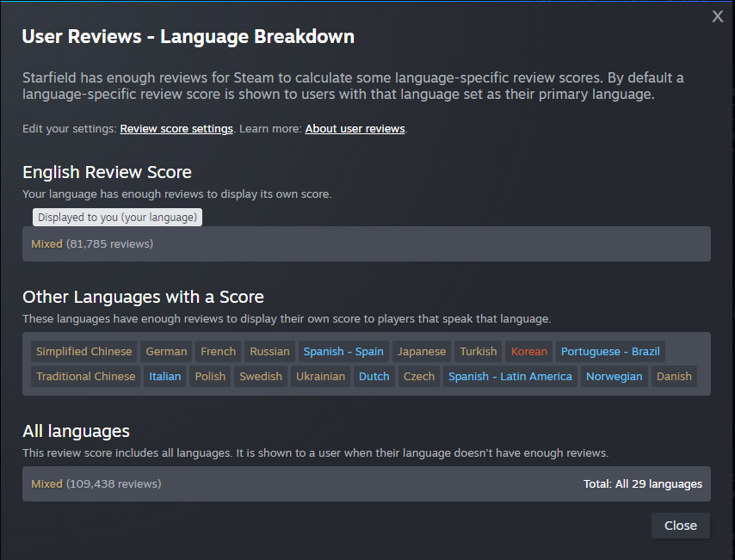Screen dimensions: 735x560
Task: Close the dialog with the X icon
Action: click(717, 16)
